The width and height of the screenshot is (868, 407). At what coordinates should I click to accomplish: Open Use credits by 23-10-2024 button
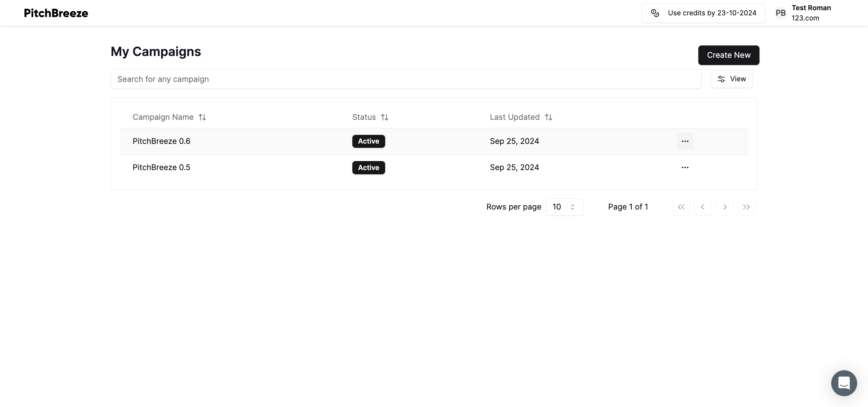[x=703, y=13]
